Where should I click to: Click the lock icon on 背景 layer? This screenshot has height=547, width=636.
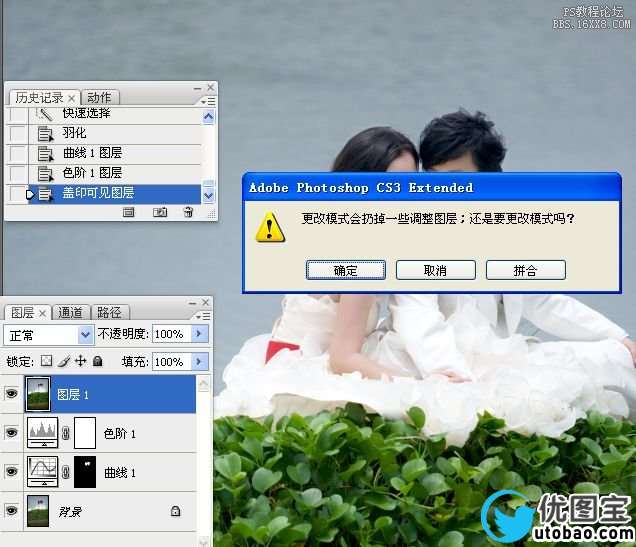click(x=175, y=511)
